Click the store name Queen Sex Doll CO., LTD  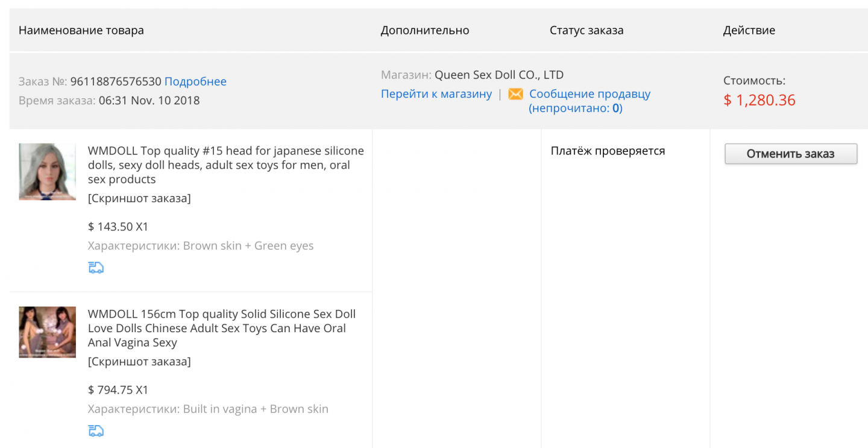[x=499, y=75]
